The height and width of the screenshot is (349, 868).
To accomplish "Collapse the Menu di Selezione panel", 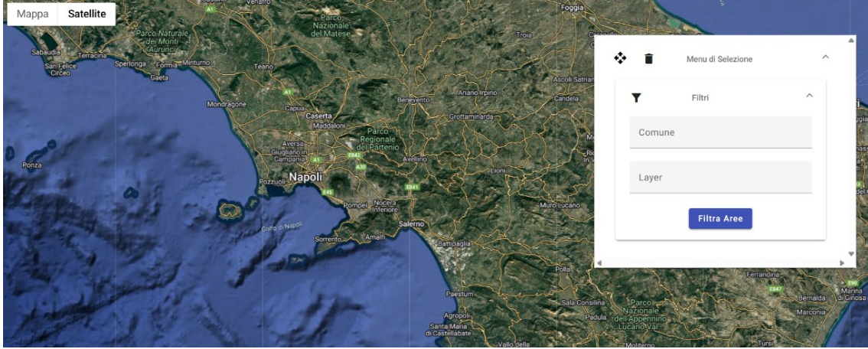I will (x=825, y=57).
